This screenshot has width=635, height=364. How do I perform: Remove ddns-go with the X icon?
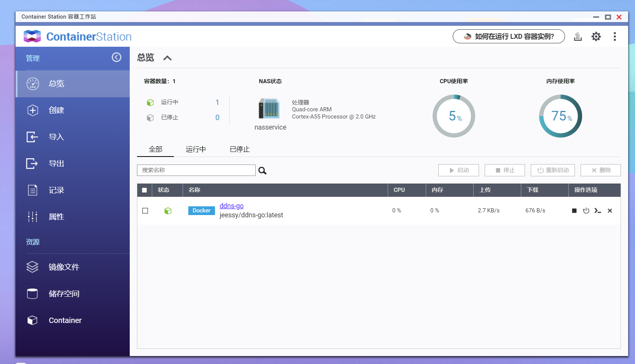tap(610, 210)
